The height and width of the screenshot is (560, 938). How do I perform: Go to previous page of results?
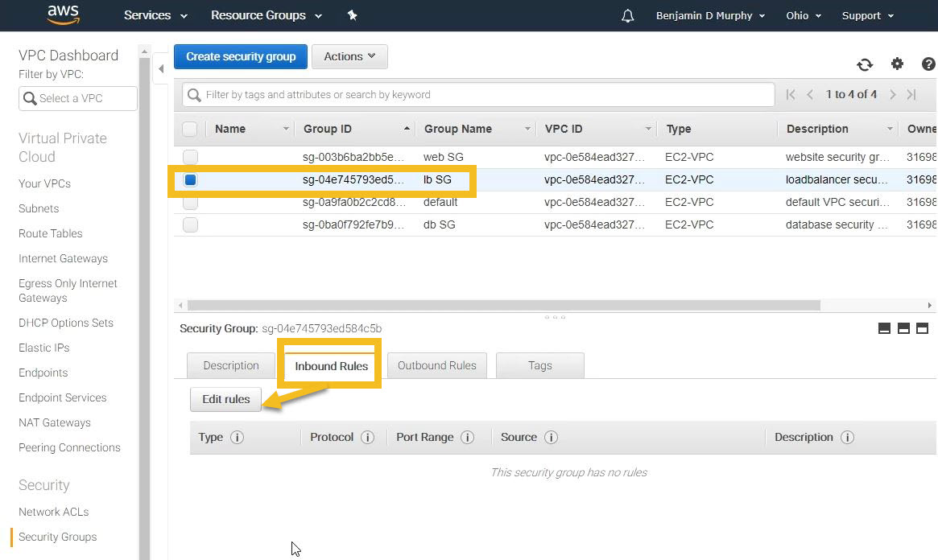click(810, 94)
